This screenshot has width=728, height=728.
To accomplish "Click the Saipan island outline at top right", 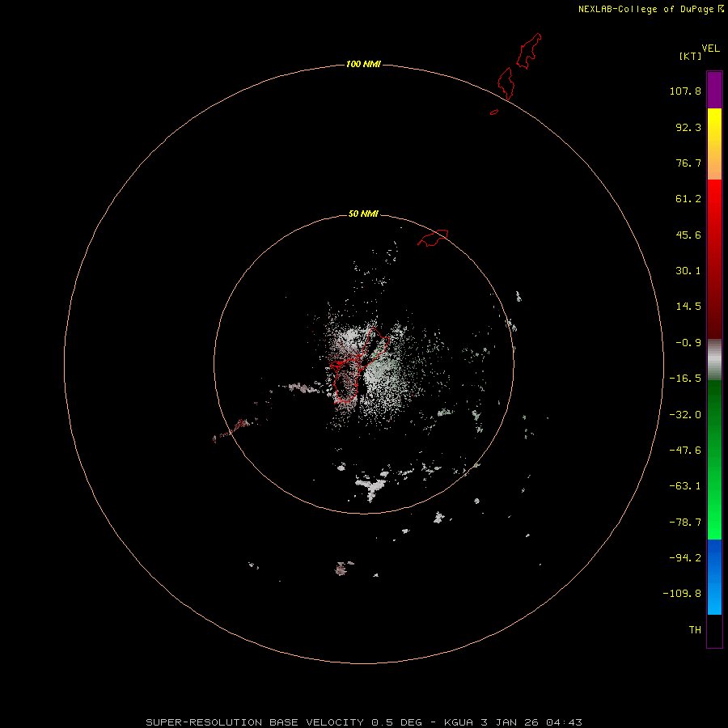I will tap(529, 51).
